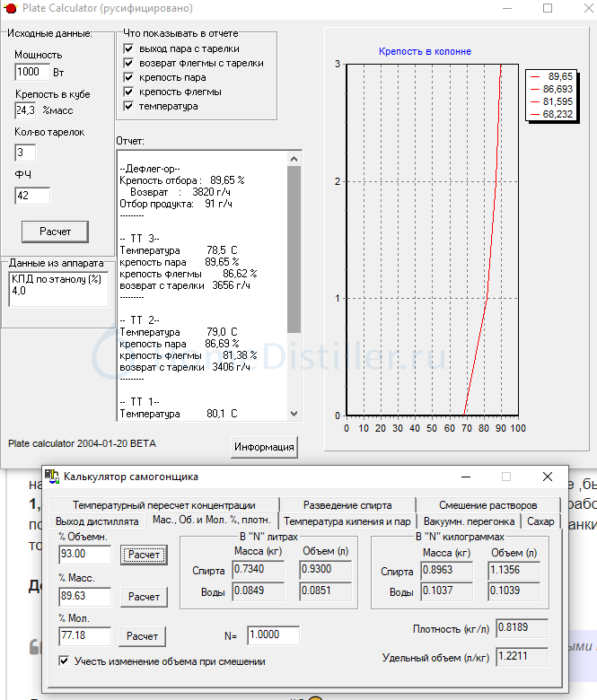
Task: Click the chart title Крепость в колонне
Action: click(425, 51)
